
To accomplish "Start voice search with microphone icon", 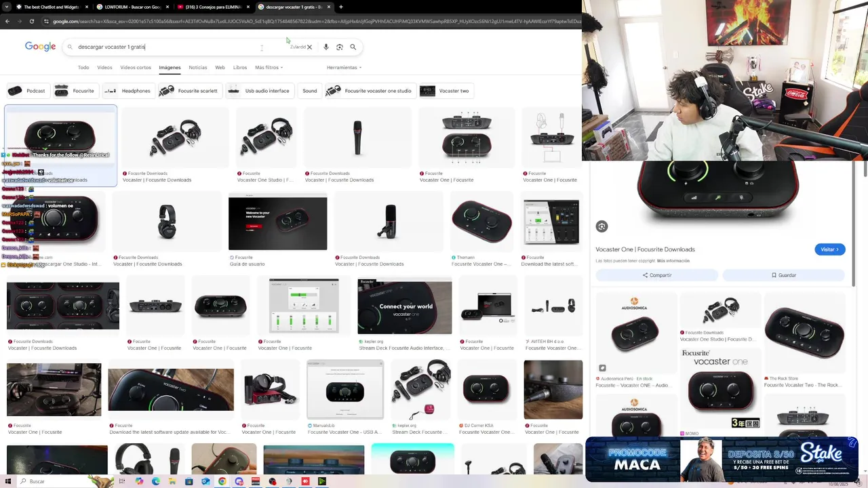I will click(x=326, y=47).
